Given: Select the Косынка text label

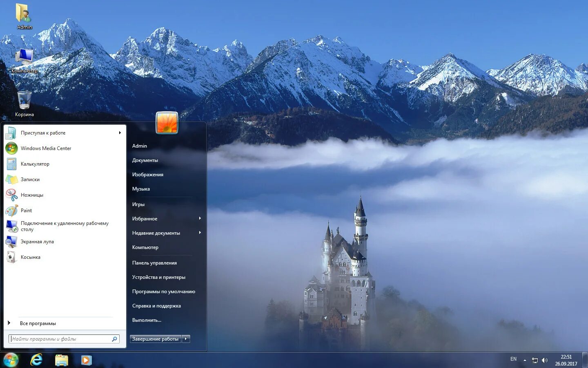Looking at the screenshot, I should [x=31, y=257].
